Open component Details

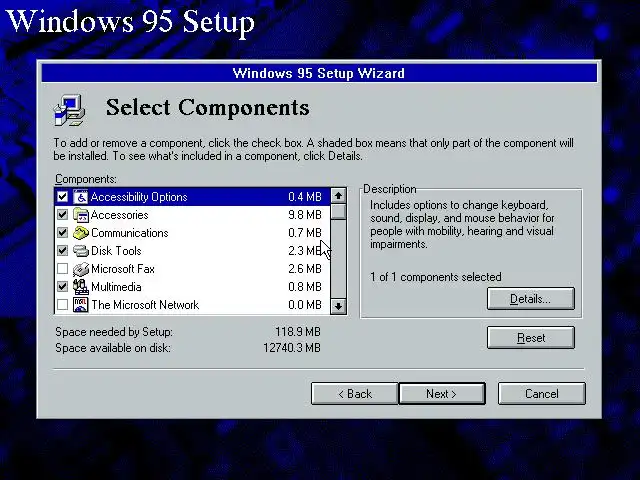click(x=531, y=299)
